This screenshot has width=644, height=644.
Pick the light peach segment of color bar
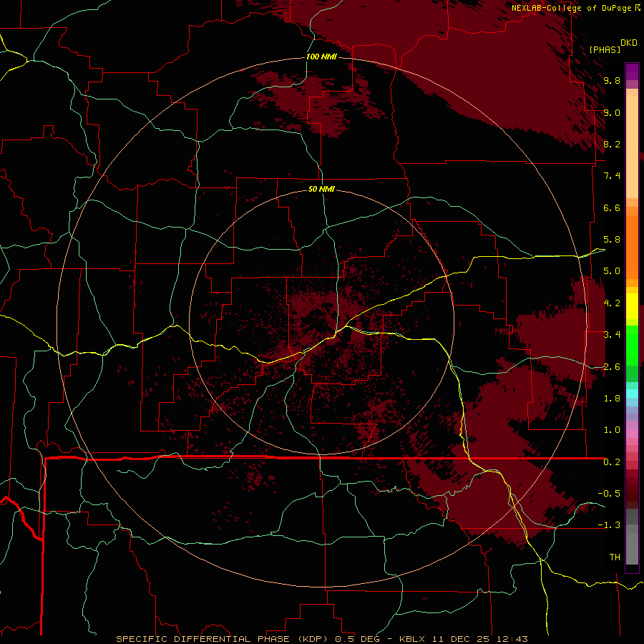pyautogui.click(x=632, y=147)
